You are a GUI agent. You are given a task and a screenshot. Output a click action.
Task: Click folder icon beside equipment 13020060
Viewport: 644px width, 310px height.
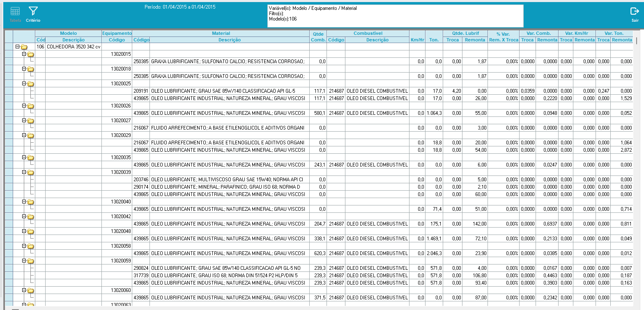(x=30, y=290)
